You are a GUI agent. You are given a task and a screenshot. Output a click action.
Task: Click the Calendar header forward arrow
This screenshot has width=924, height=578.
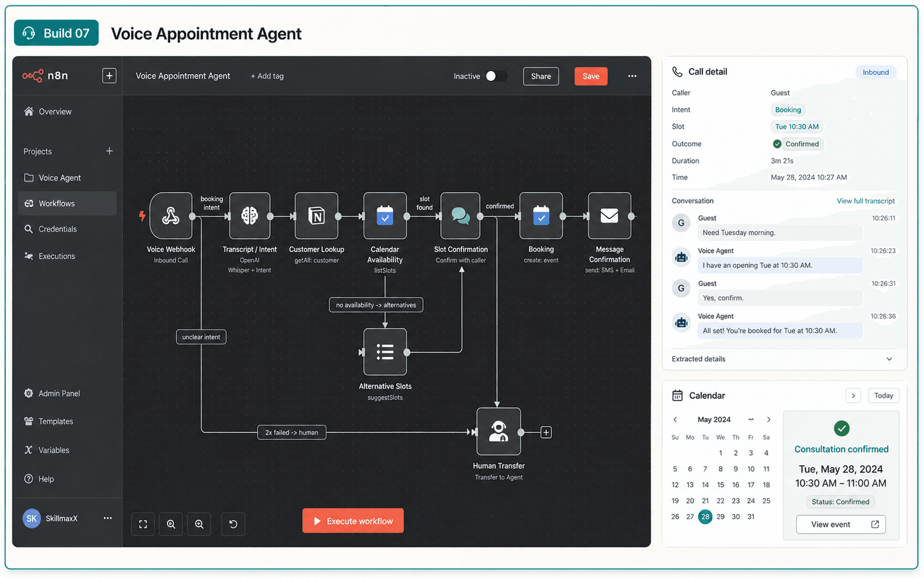click(854, 395)
